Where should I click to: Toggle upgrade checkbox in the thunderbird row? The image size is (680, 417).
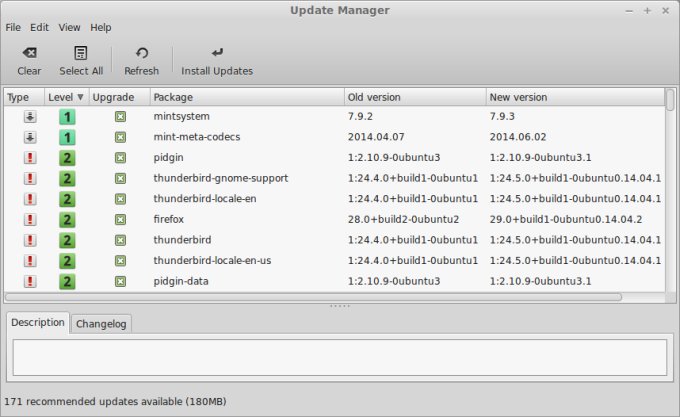(121, 240)
